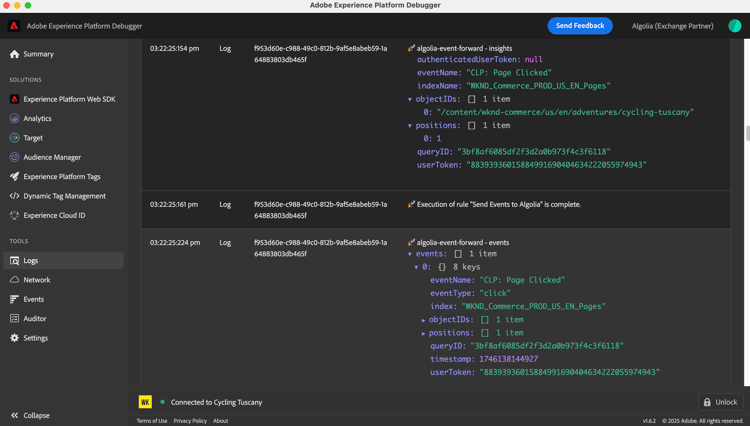The height and width of the screenshot is (426, 750).
Task: Collapse the events array node
Action: coord(410,254)
